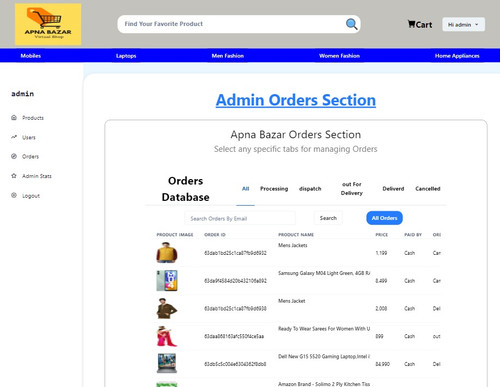
Task: Click the Orders sidebar icon
Action: coord(14,156)
